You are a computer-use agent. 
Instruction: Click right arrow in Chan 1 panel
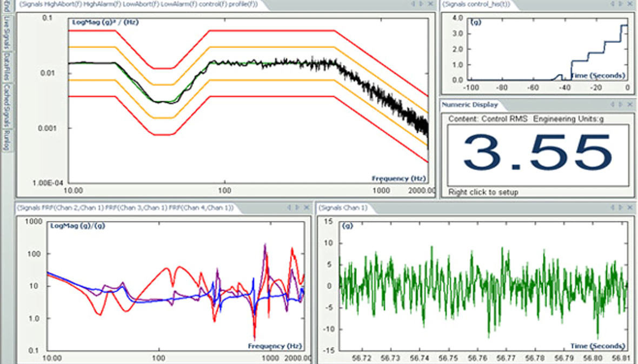tap(621, 207)
